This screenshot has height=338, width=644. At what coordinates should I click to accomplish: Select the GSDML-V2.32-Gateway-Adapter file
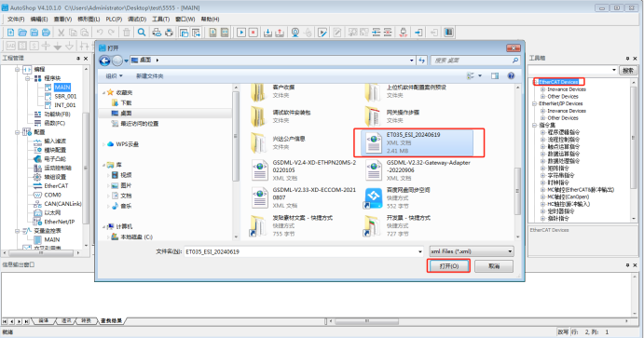418,170
